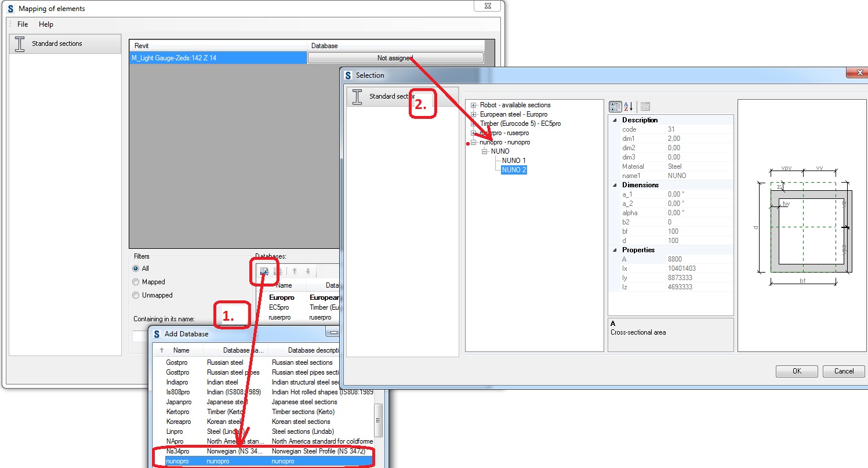
Task: Select NUNO 1 in the section tree
Action: (x=514, y=160)
